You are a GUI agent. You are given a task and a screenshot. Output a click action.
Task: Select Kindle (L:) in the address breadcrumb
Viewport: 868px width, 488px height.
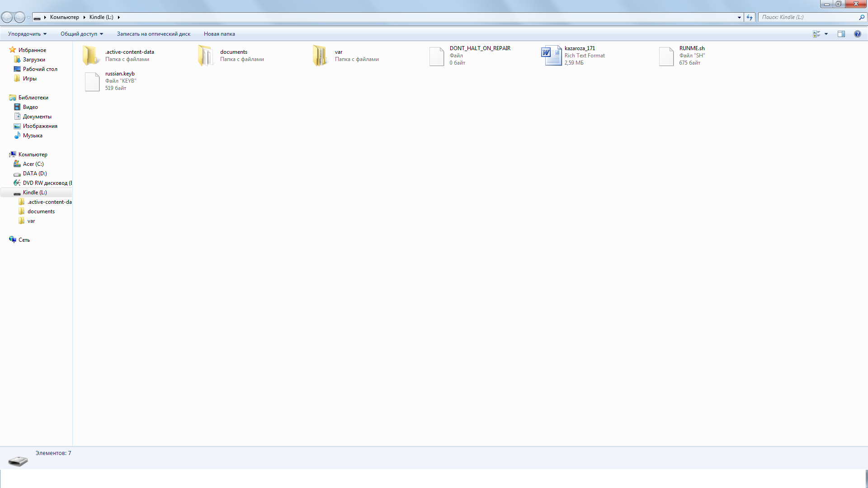[101, 17]
